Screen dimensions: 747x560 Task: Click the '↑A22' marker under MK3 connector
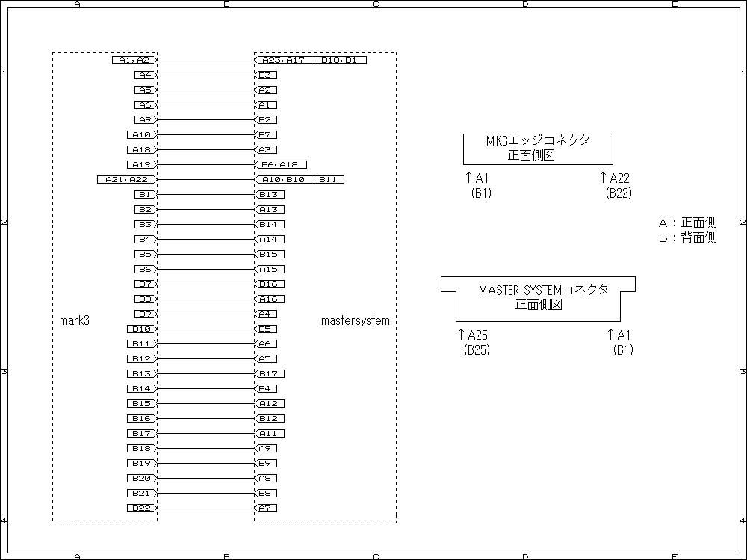click(x=615, y=178)
